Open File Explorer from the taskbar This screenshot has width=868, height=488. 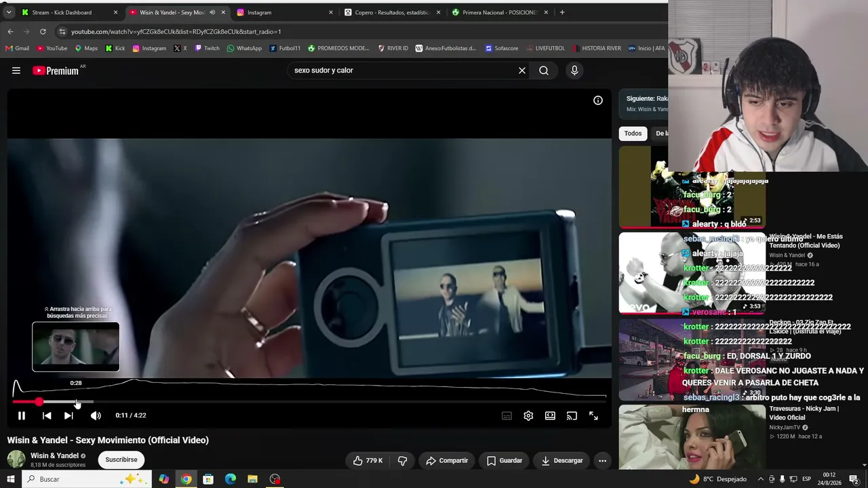click(252, 479)
